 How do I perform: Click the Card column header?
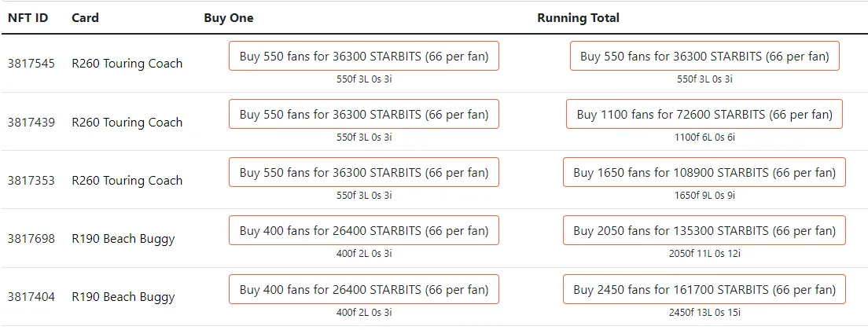click(x=85, y=18)
